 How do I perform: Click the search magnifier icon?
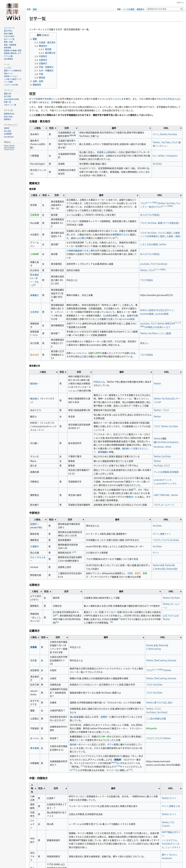click(x=181, y=9)
